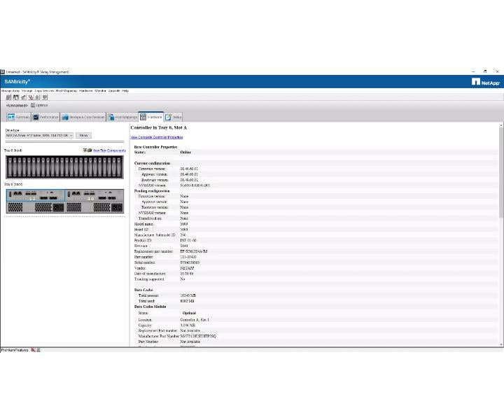Click the Total present data cache value
This screenshot has width=504, height=420.
tap(188, 295)
